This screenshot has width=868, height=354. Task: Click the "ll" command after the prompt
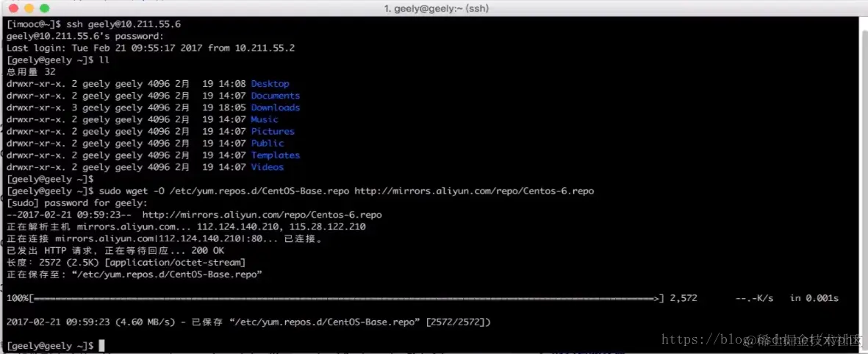[104, 60]
